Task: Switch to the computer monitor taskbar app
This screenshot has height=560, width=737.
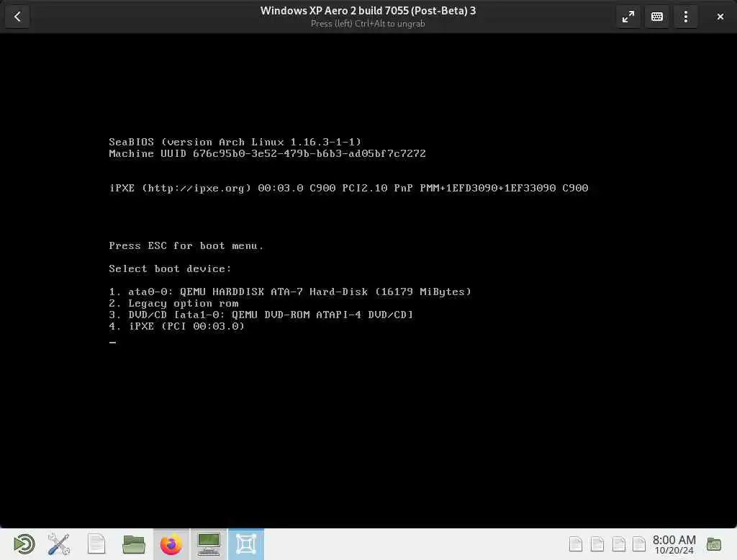Action: pos(209,544)
